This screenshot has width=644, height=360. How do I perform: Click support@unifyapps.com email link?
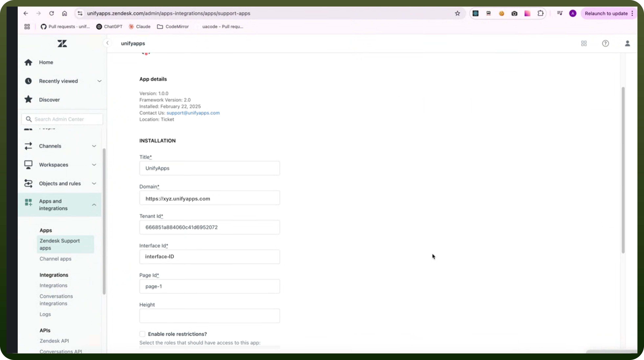[193, 113]
